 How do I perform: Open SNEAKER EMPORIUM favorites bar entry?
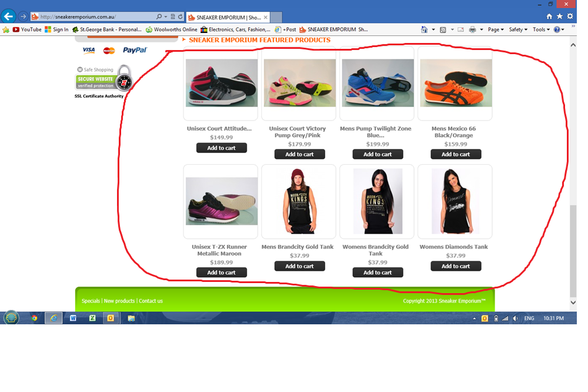point(333,29)
